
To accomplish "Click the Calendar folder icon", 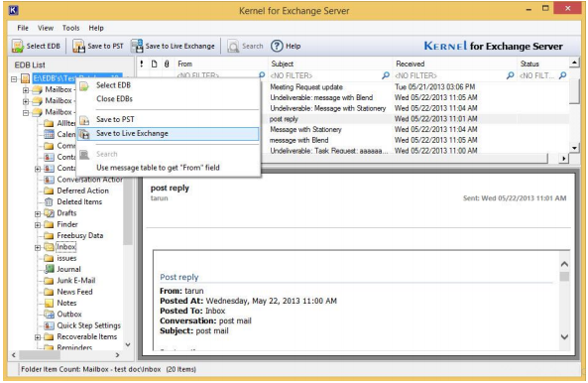I will point(49,134).
